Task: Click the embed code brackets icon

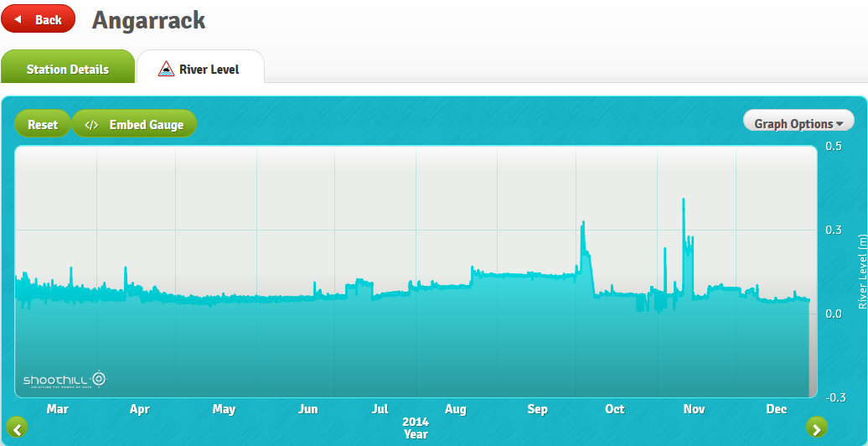Action: click(x=92, y=124)
